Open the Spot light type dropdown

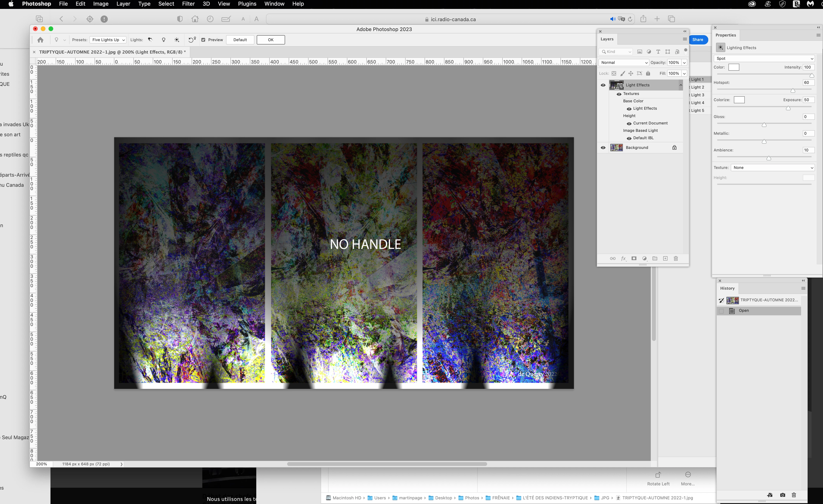[x=764, y=58]
